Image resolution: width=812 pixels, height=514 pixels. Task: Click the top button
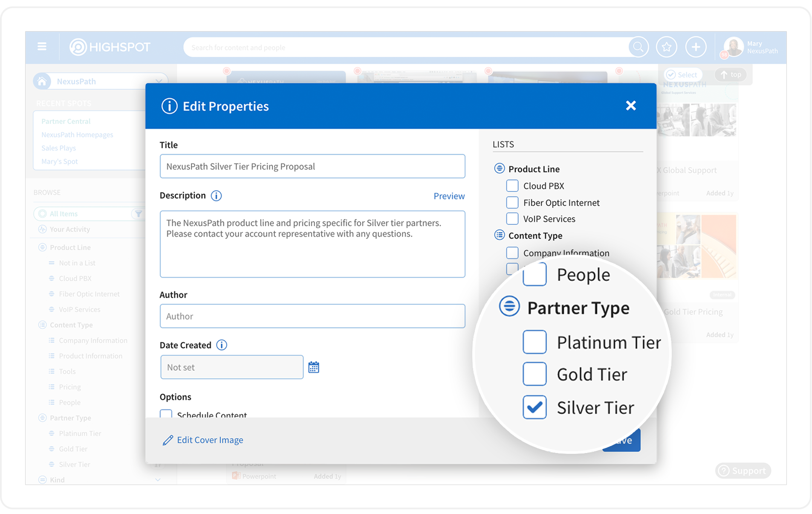point(731,75)
